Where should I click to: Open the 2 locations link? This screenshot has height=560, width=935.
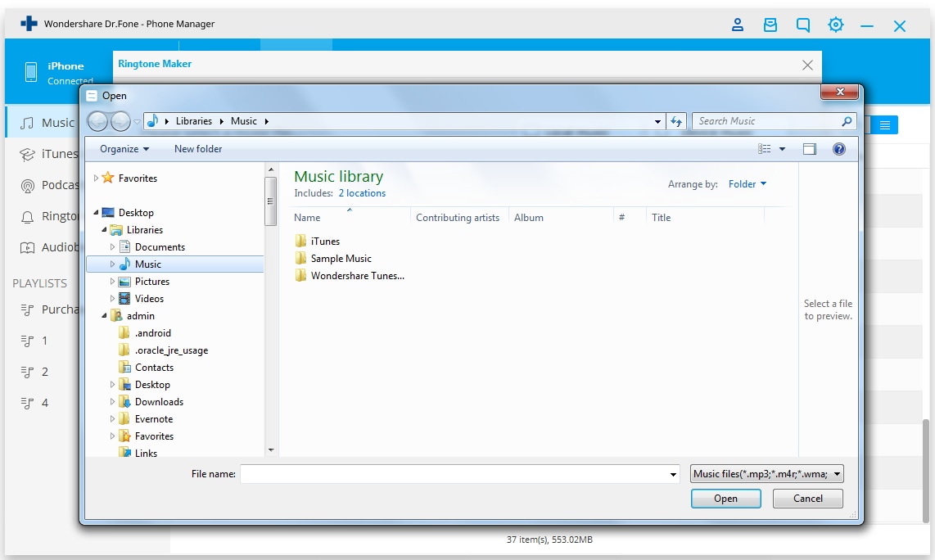pos(362,193)
